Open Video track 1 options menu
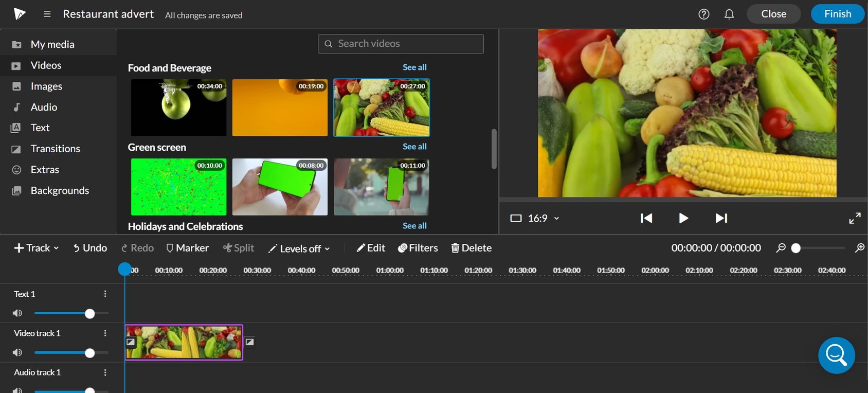Image resolution: width=868 pixels, height=393 pixels. [x=105, y=333]
